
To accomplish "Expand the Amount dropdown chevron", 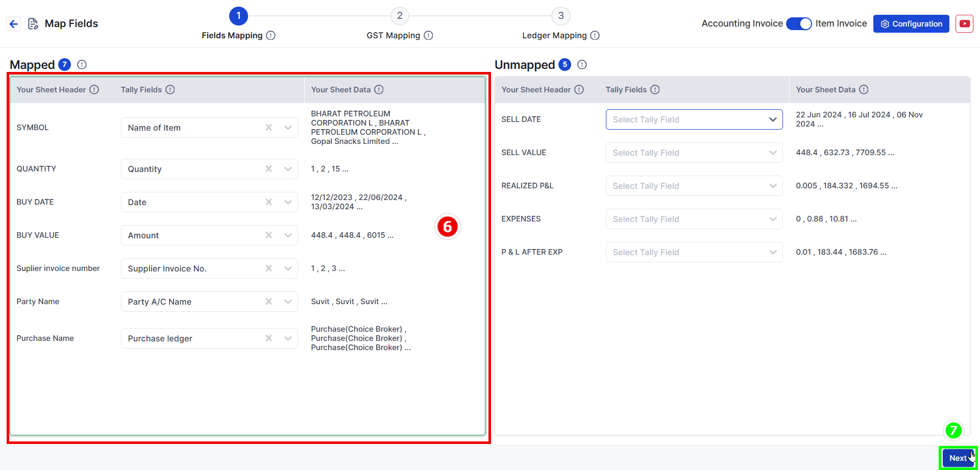I will point(288,235).
